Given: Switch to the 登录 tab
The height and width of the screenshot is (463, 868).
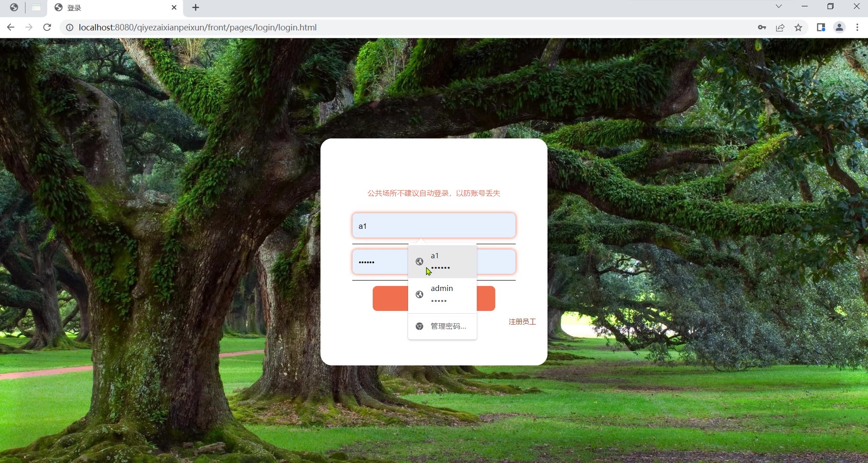Looking at the screenshot, I should click(115, 8).
